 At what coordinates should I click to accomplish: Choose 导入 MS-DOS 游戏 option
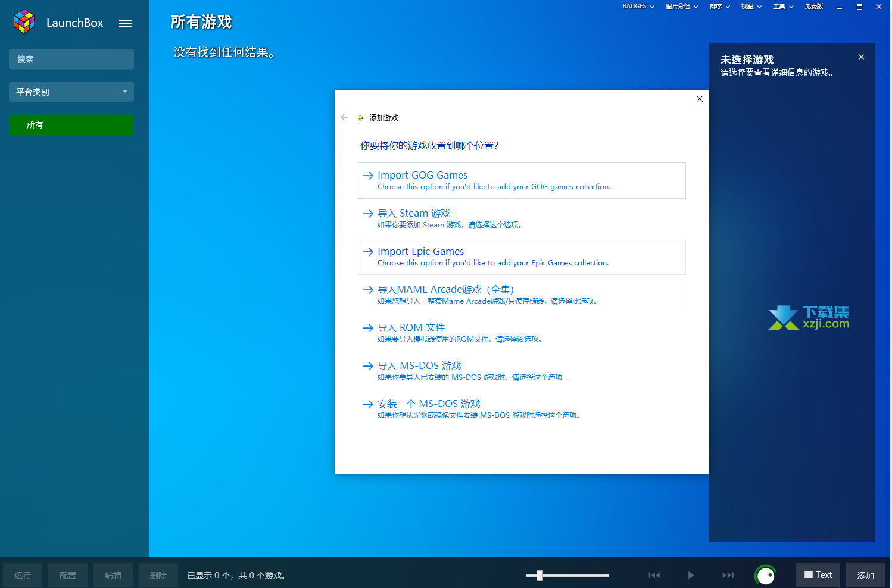click(522, 371)
